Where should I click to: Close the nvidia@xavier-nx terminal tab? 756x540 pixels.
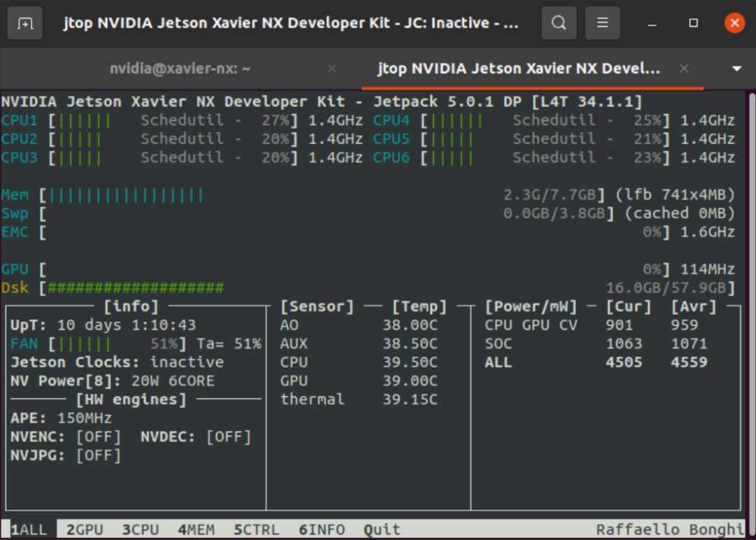332,69
